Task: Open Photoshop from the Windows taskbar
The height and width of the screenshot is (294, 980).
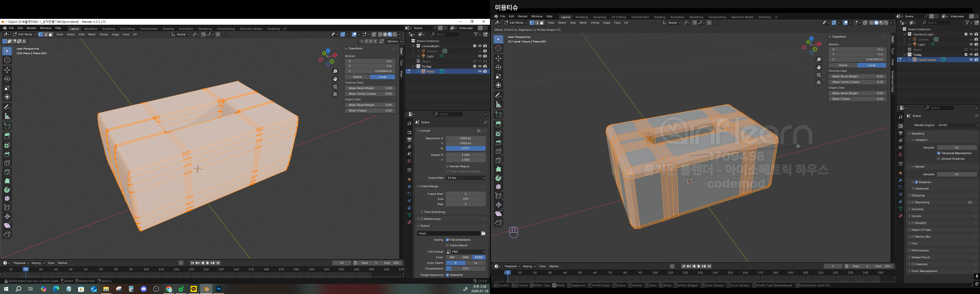Action: [x=219, y=289]
